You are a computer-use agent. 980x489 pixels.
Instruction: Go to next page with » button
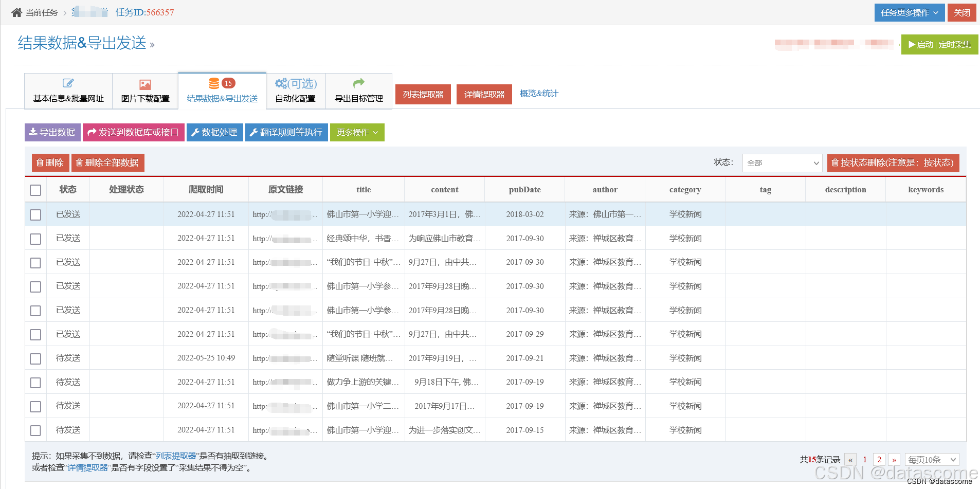tap(894, 460)
